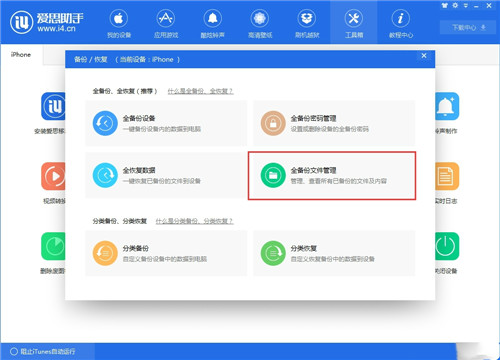
Task: Open the 刷机越狱 box icon
Action: 307,18
